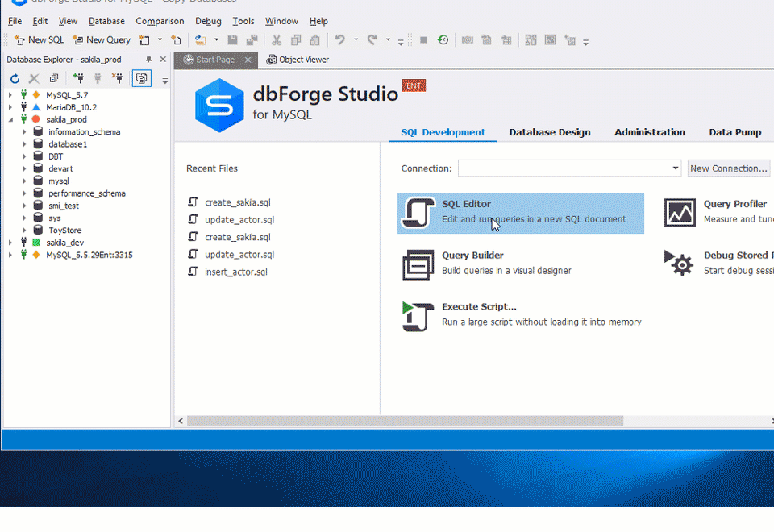The height and width of the screenshot is (532, 774).
Task: Open the Connection combo box dropdown
Action: coord(675,168)
